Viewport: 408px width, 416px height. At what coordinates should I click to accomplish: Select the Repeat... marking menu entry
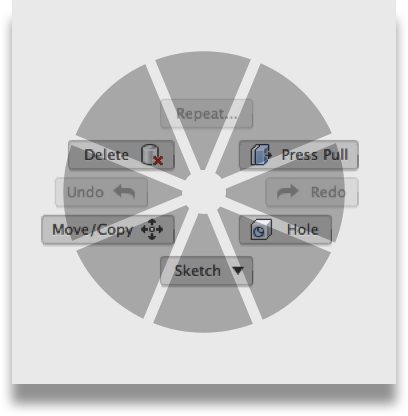tap(206, 114)
